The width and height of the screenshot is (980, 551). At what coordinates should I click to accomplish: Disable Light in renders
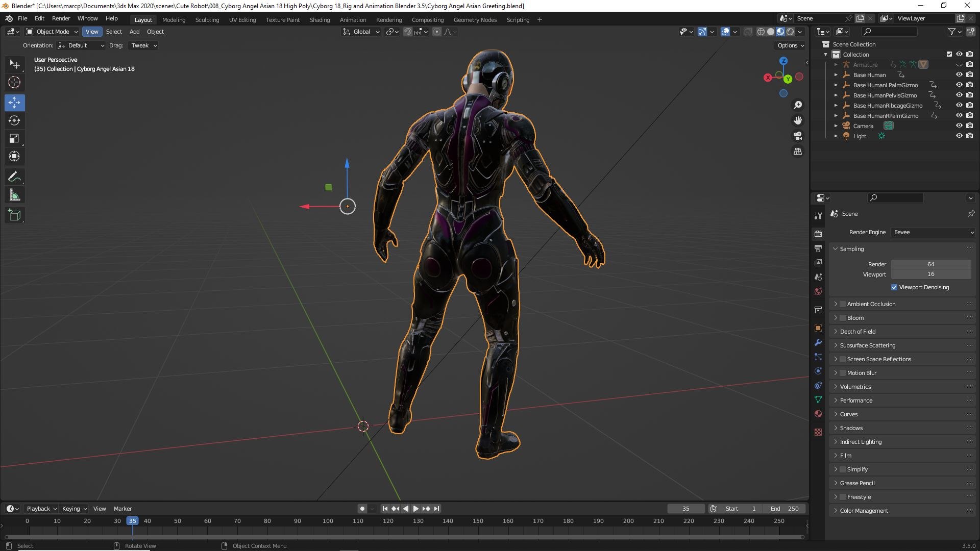pos(969,136)
